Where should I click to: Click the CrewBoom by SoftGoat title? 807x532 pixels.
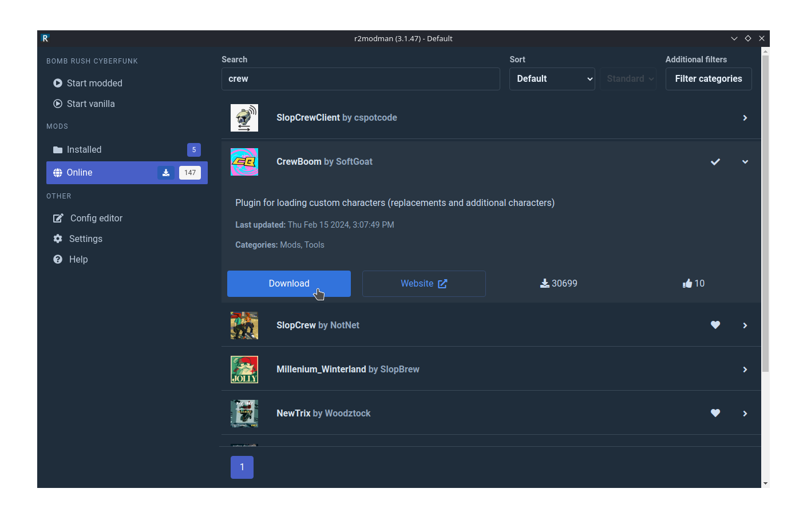tap(325, 162)
